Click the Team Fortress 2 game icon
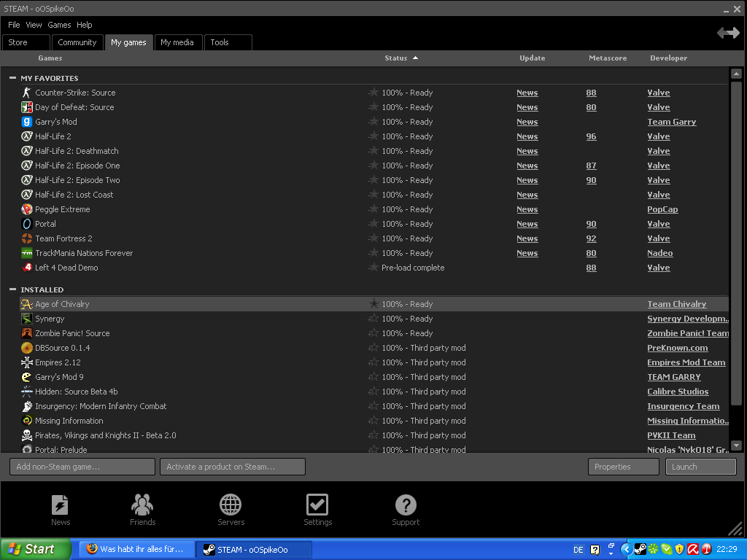This screenshot has height=560, width=747. click(27, 238)
